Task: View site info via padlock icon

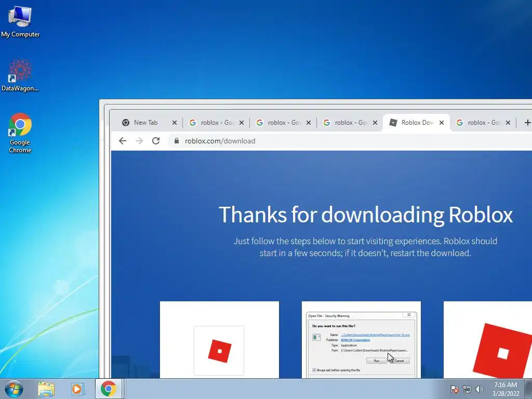Action: (177, 141)
